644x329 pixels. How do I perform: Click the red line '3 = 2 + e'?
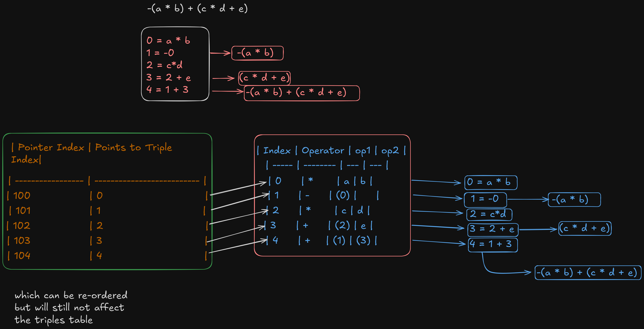click(x=168, y=77)
